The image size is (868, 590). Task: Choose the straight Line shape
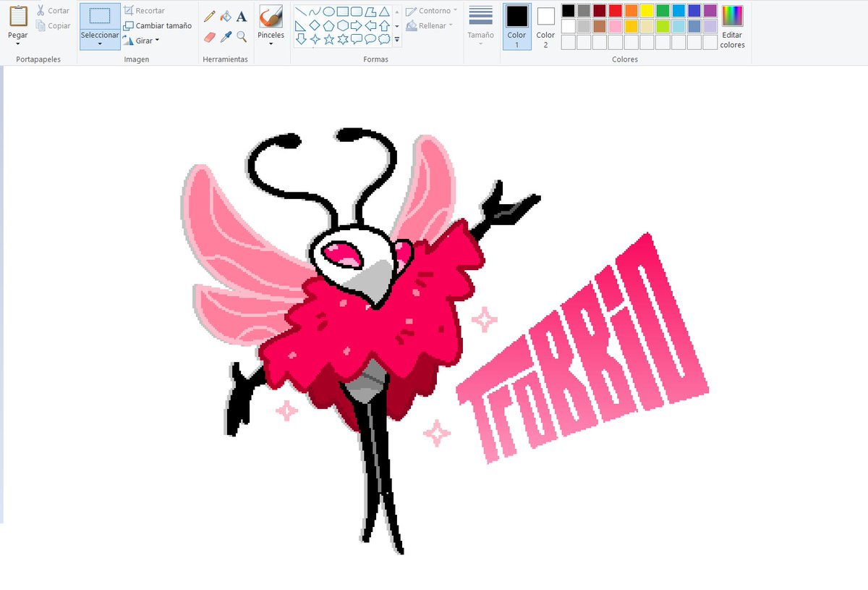[x=301, y=12]
